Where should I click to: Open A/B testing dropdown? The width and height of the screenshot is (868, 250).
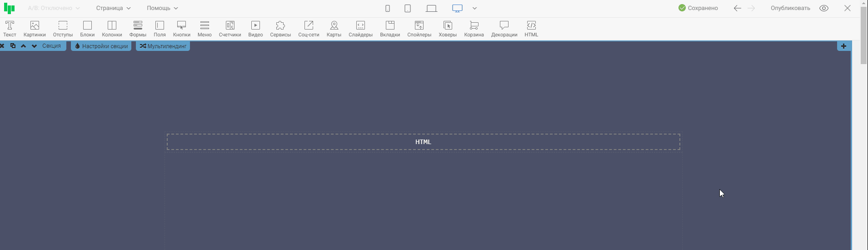[x=54, y=8]
